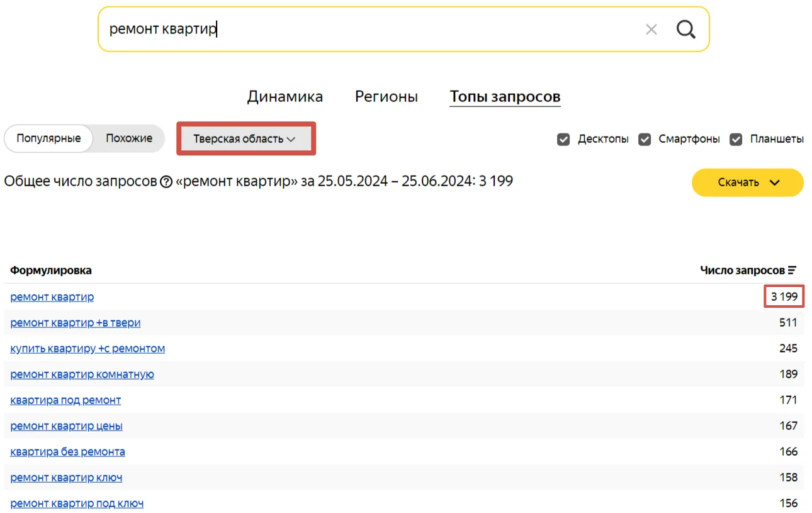Viewport: 812px width, 513px height.
Task: Click the 166 count value
Action: (789, 452)
